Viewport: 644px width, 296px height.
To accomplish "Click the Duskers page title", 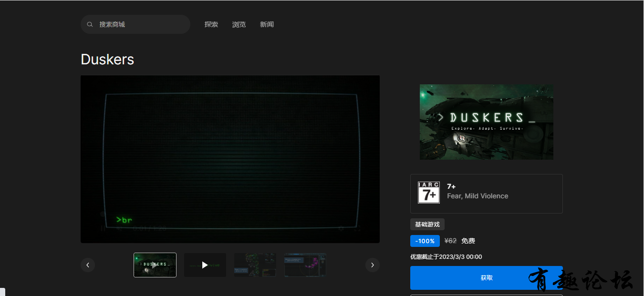I will [107, 60].
